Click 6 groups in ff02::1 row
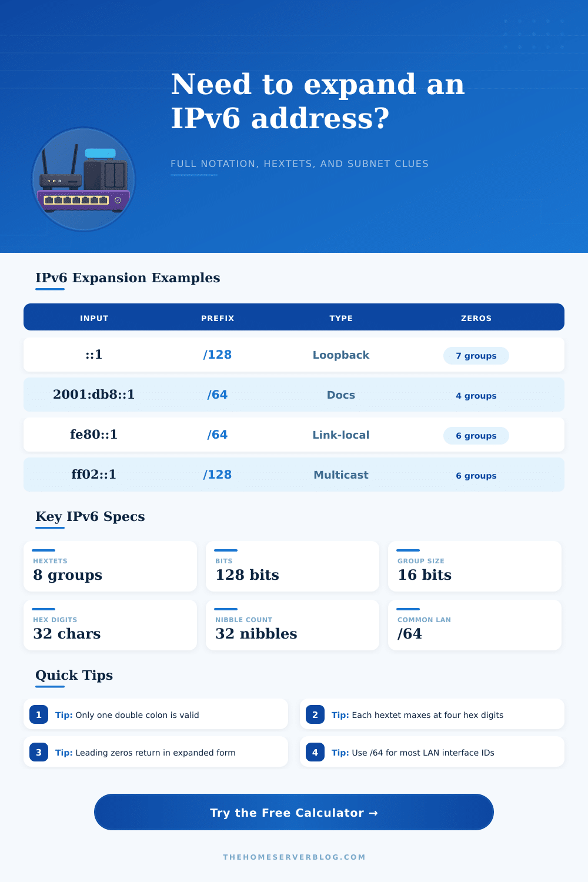This screenshot has width=588, height=882. (x=476, y=476)
